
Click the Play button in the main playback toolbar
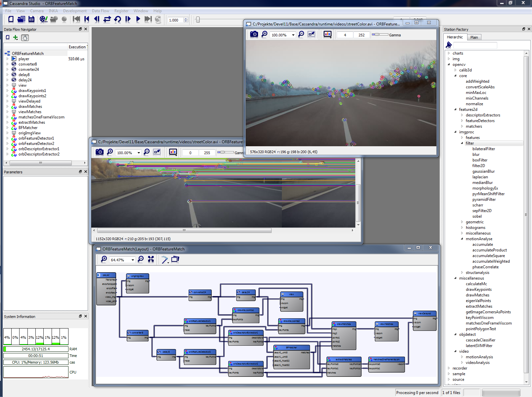pyautogui.click(x=138, y=19)
